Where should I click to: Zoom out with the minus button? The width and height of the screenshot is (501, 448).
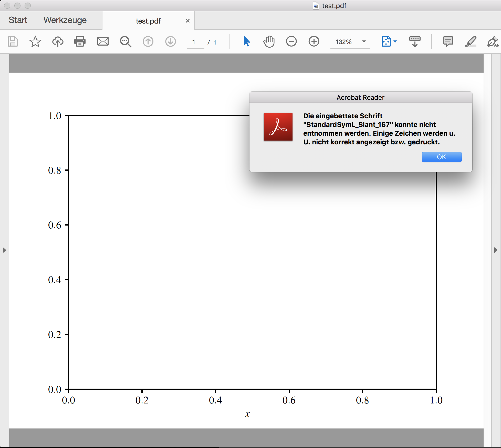(x=291, y=41)
